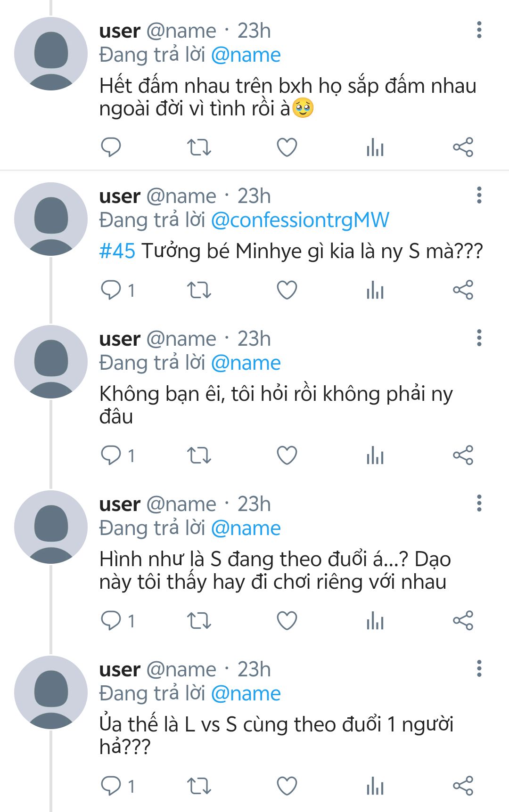Like the '#45 Tưởng bé Minhye' tweet
Screen dimensions: 509x812
[x=287, y=290]
